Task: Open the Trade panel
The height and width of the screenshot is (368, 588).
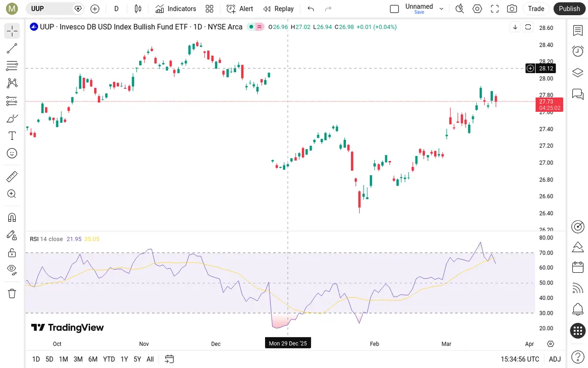Action: pos(536,9)
